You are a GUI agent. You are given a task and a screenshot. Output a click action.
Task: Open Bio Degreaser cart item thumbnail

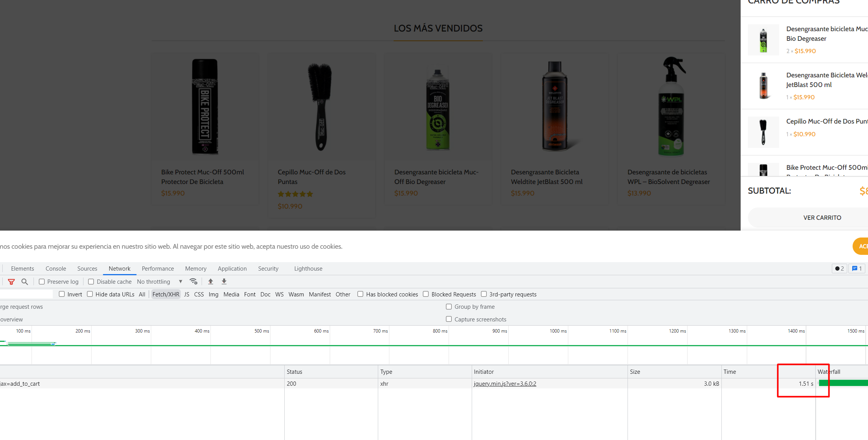(763, 40)
